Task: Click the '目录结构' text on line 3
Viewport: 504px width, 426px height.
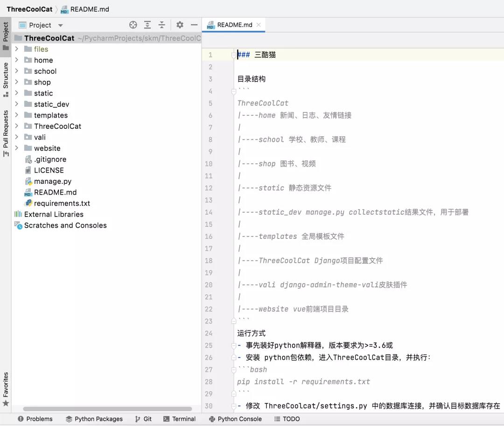Action: pyautogui.click(x=252, y=79)
